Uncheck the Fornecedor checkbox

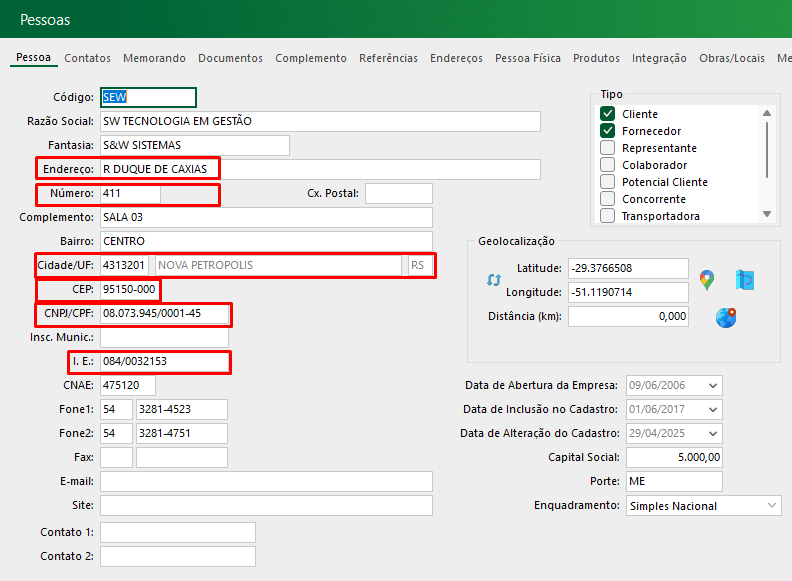(x=607, y=131)
